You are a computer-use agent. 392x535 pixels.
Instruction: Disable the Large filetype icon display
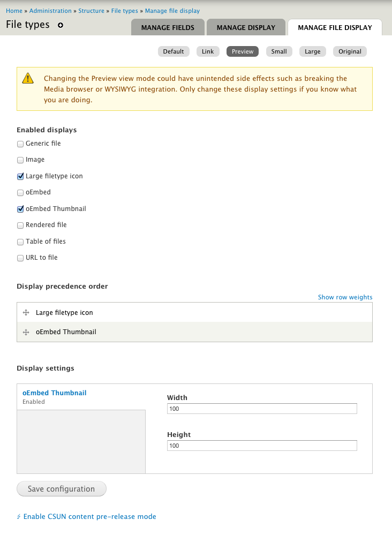20,176
